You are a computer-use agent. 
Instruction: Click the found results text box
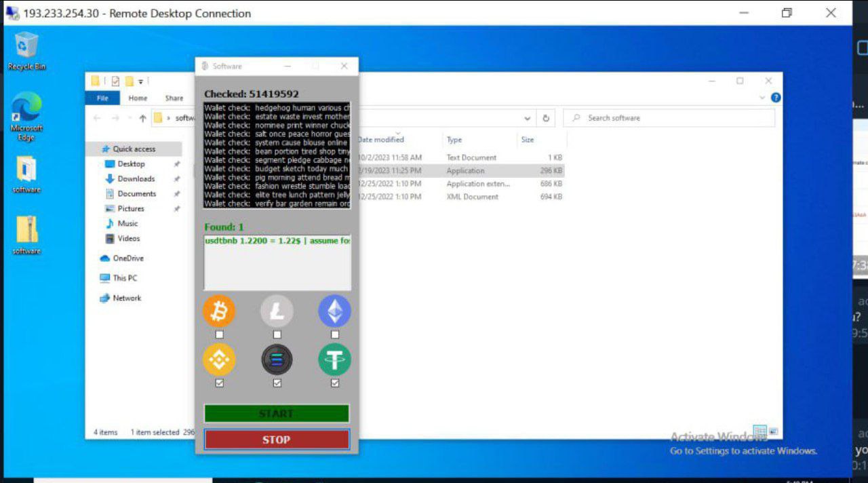[277, 262]
